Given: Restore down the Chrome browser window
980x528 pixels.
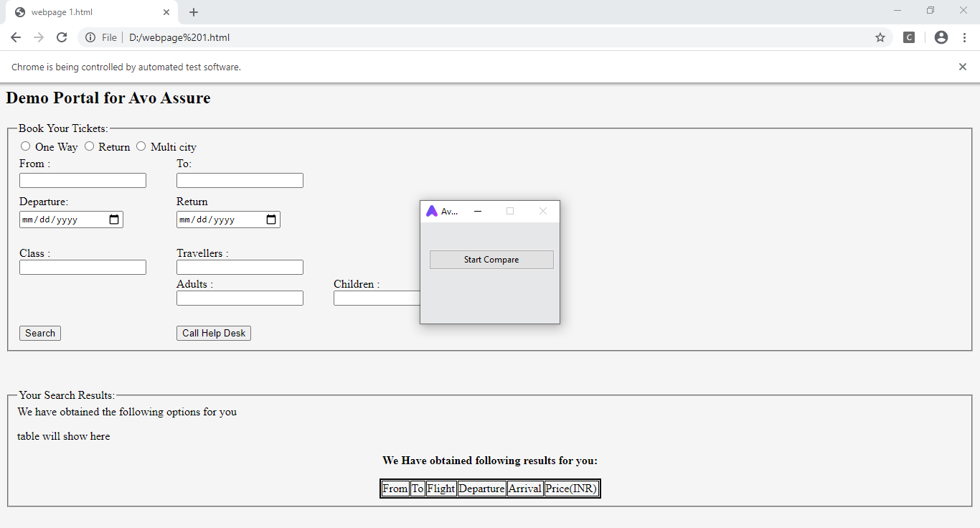Looking at the screenshot, I should point(930,10).
